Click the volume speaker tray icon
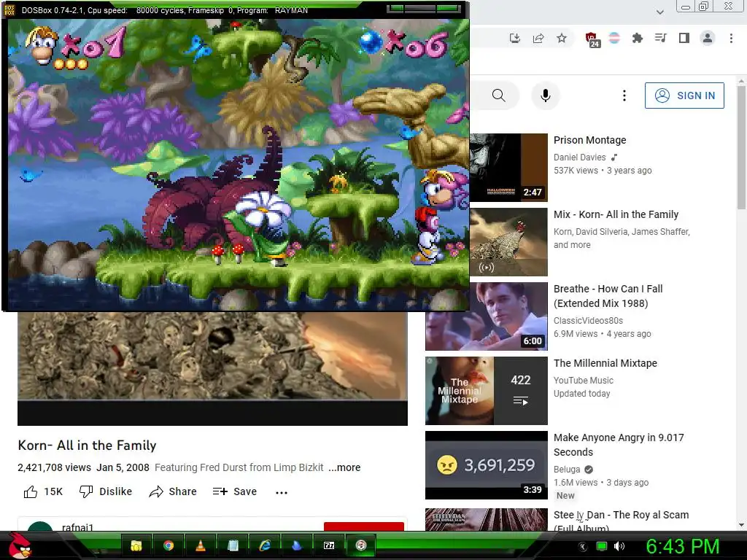Screen dimensions: 747x560 point(619,546)
